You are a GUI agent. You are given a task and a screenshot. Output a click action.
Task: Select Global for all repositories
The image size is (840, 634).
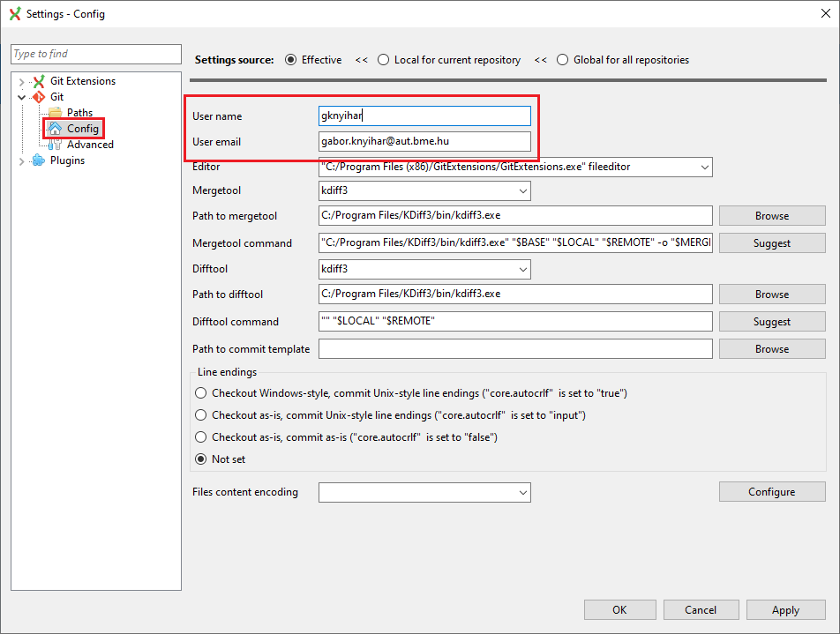click(562, 60)
